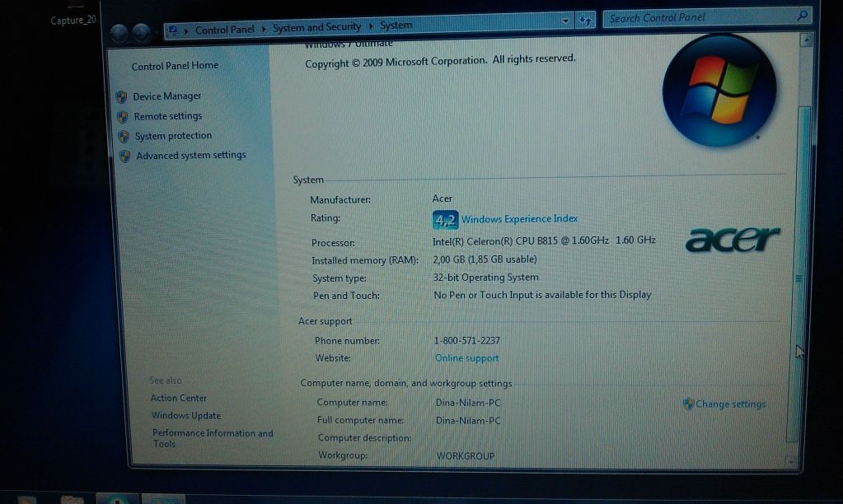843x504 pixels.
Task: Click scrollbar down arrow
Action: click(790, 461)
